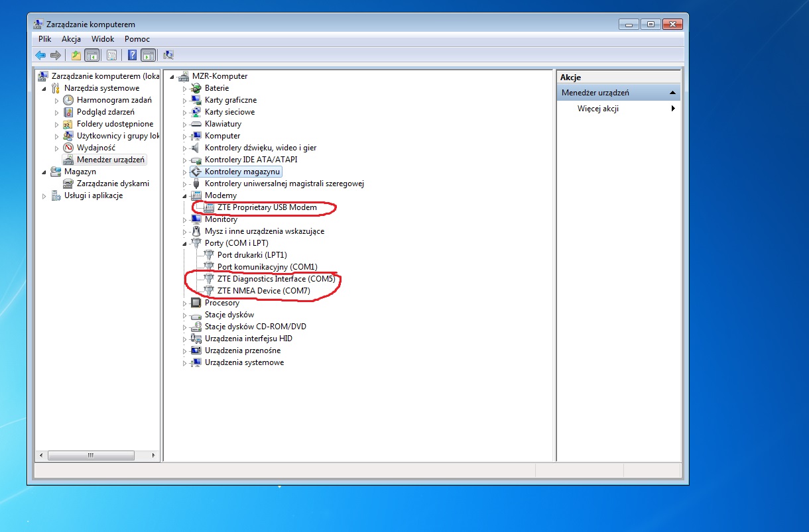This screenshot has width=809, height=532.
Task: Open the Akcja menu
Action: 71,39
